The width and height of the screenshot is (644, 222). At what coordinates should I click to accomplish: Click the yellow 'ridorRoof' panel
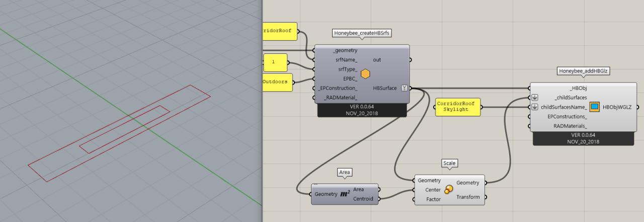pos(280,31)
